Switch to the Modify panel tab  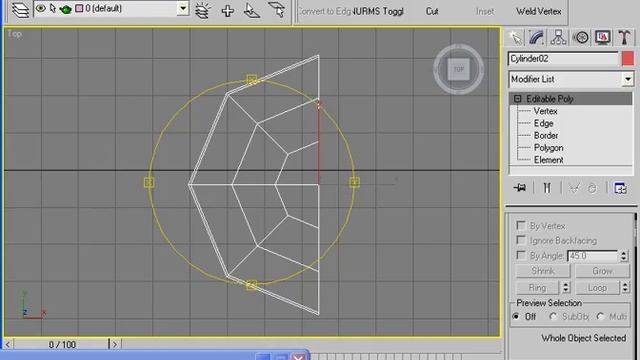click(536, 38)
